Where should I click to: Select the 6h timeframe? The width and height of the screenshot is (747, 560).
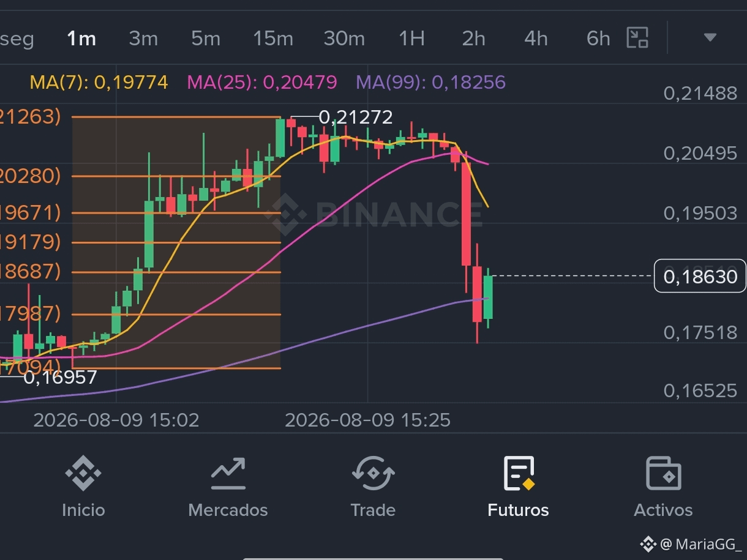(598, 39)
